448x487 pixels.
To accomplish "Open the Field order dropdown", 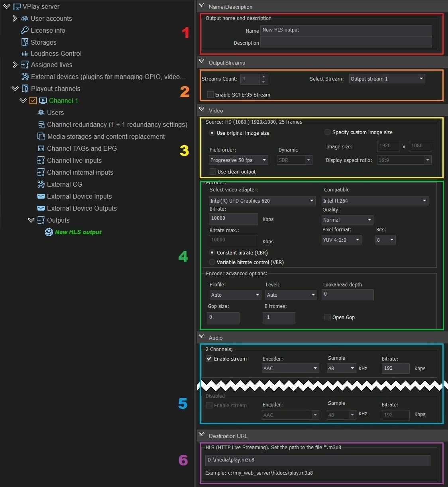I will [238, 160].
